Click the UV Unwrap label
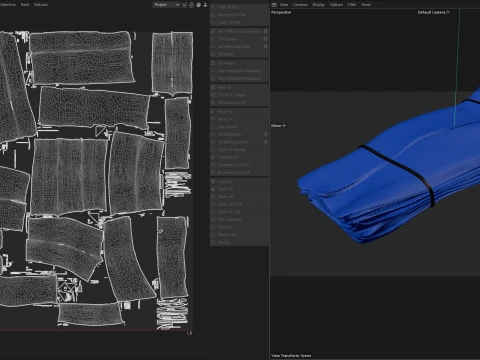 click(x=227, y=39)
